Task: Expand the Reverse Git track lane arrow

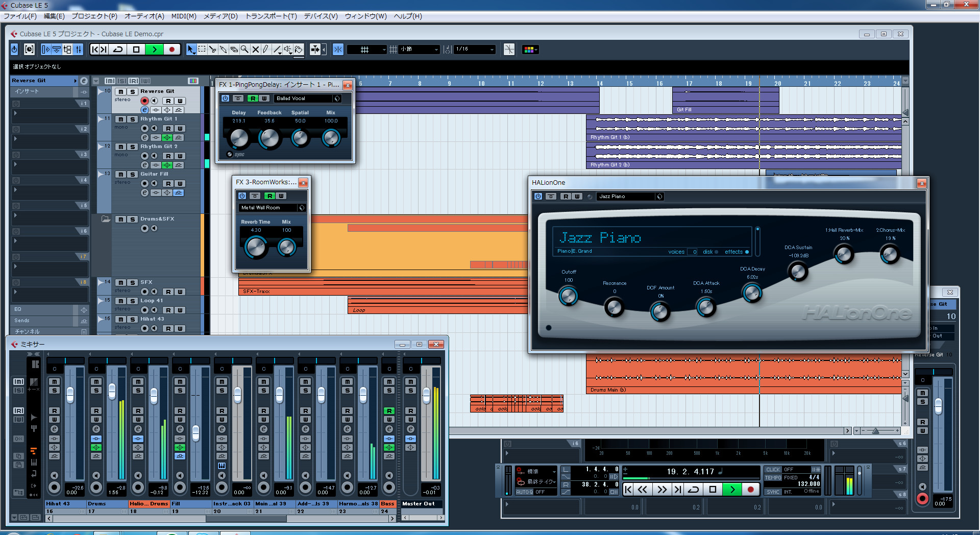Action: coord(101,92)
